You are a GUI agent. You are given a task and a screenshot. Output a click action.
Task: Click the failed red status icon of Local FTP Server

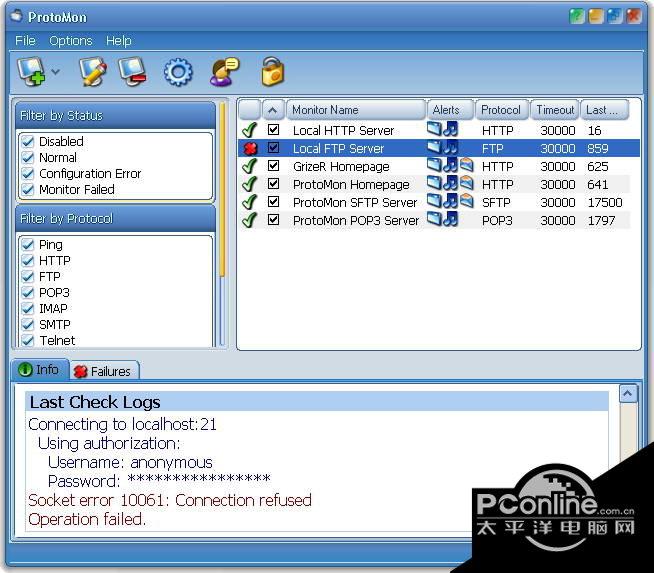250,148
